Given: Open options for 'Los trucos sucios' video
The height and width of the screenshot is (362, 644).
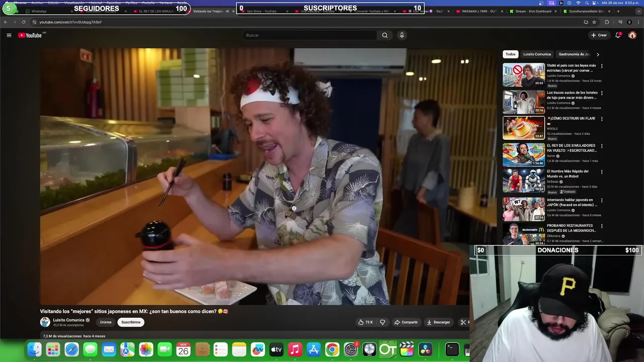Looking at the screenshot, I should pos(602,93).
